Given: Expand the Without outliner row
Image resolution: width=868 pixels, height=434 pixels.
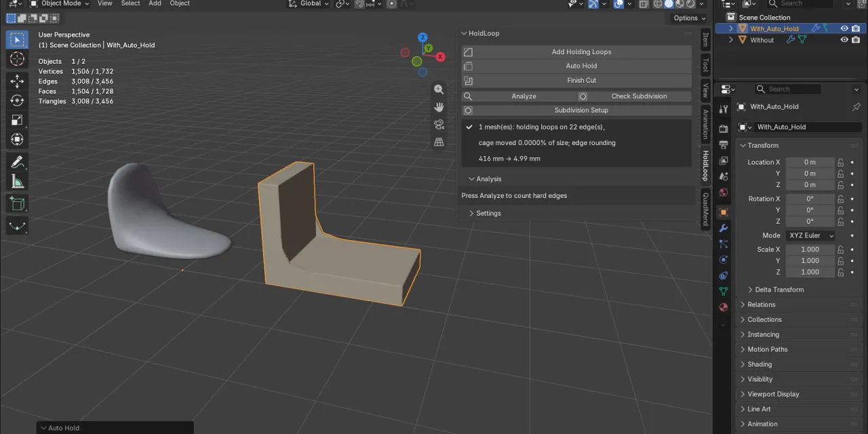Looking at the screenshot, I should 731,40.
